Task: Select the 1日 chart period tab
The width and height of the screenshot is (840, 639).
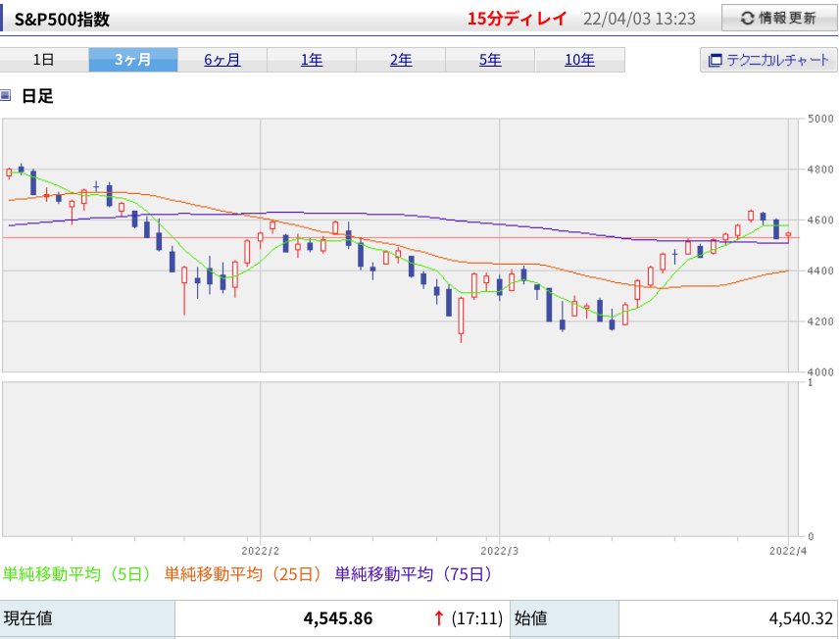Action: [44, 60]
